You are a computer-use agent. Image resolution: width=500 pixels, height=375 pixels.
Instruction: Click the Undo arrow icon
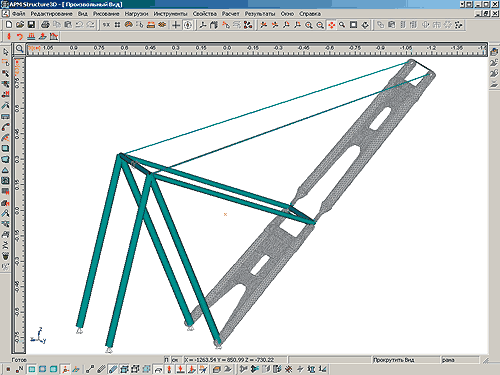click(x=79, y=25)
